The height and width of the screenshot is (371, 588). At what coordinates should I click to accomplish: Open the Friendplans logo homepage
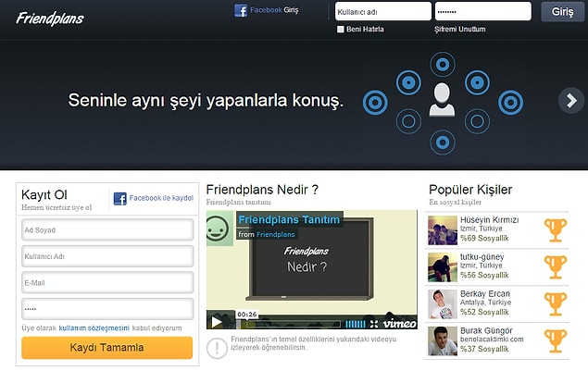50,19
